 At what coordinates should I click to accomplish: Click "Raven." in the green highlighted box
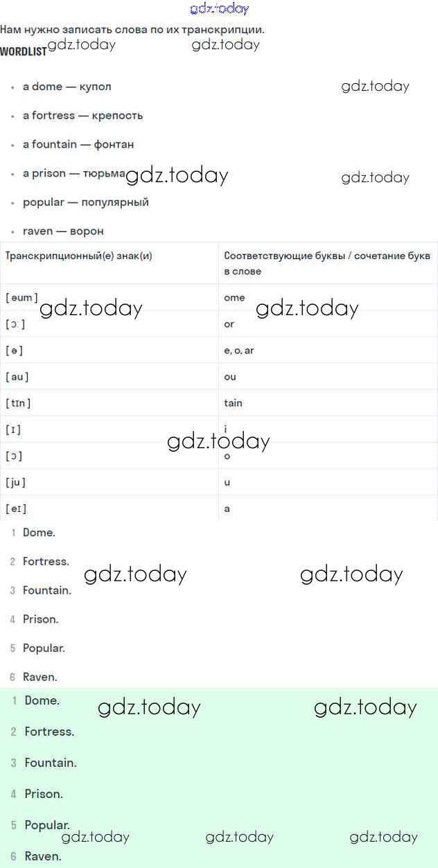(42, 856)
